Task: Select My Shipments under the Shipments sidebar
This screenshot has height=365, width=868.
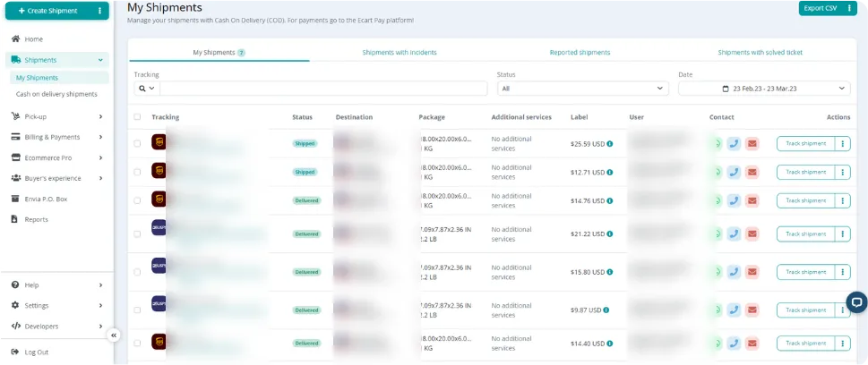Action: (x=57, y=78)
